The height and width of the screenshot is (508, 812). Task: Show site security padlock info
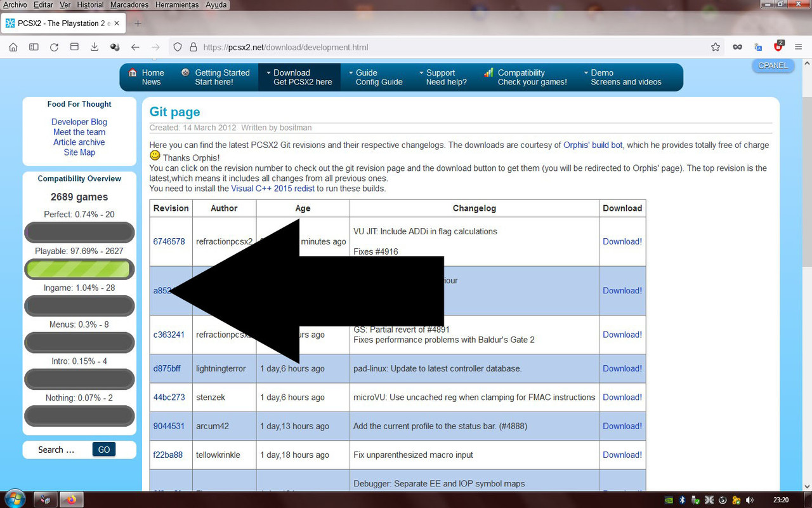[192, 47]
